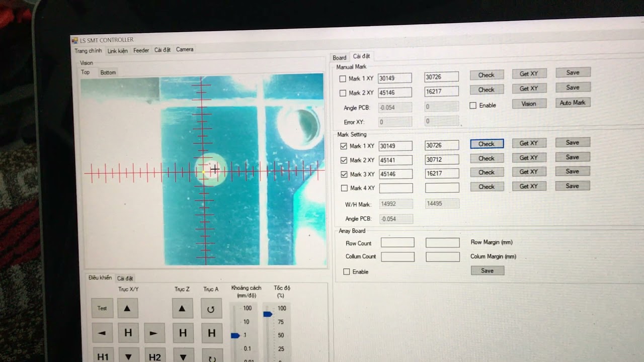644x362 pixels.
Task: Open Camera menu tab
Action: pos(185,49)
